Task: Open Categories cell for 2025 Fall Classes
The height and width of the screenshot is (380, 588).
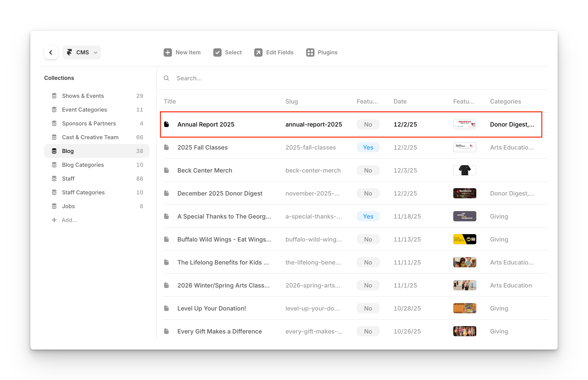Action: tap(512, 147)
